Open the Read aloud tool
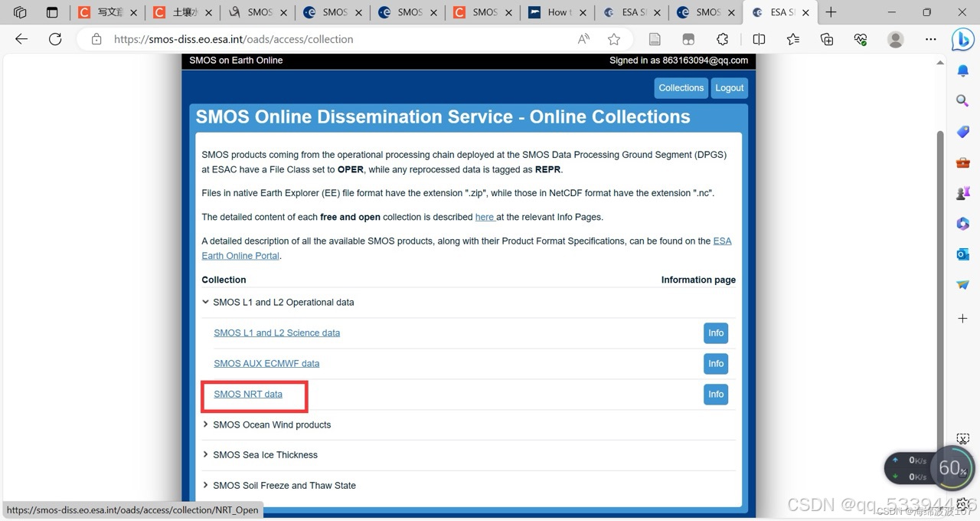This screenshot has height=521, width=980. [x=583, y=39]
